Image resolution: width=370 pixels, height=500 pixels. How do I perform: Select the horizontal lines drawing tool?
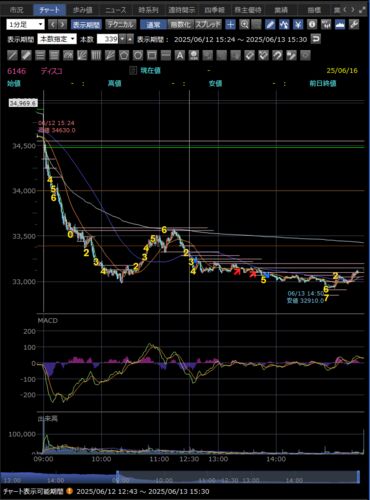(40, 55)
